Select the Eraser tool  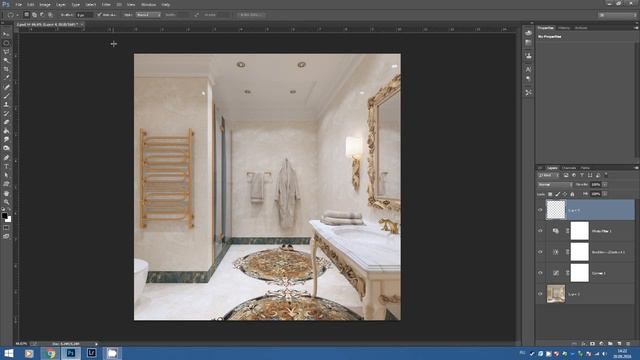click(6, 122)
